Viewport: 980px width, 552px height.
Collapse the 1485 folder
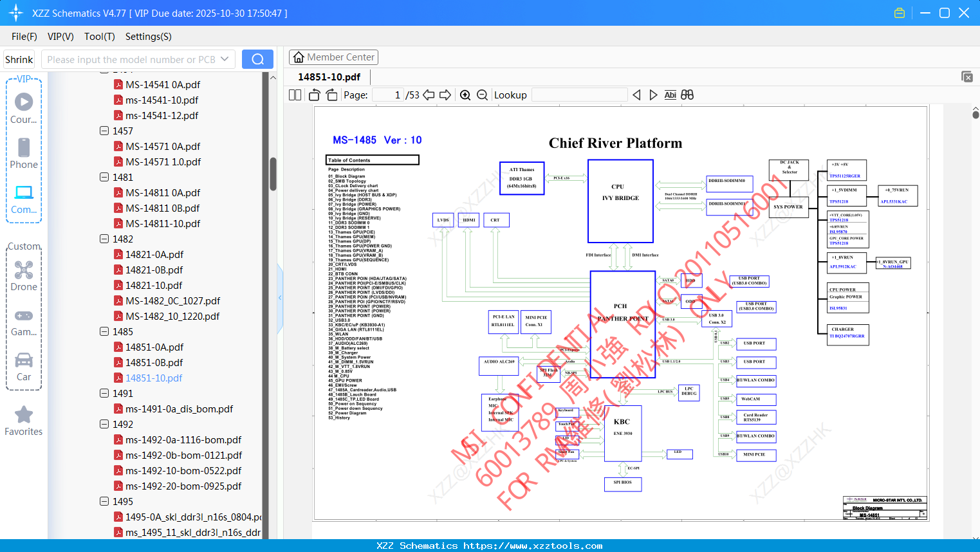104,331
